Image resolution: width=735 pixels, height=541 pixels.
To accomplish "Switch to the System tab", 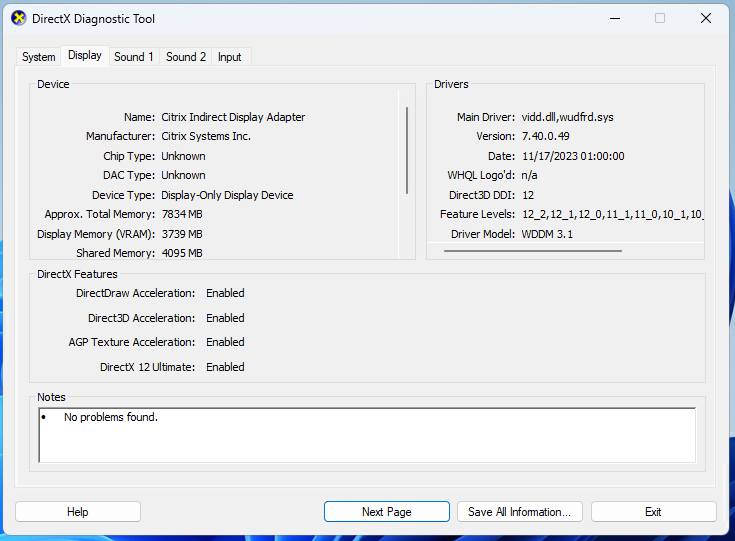I will coord(39,57).
